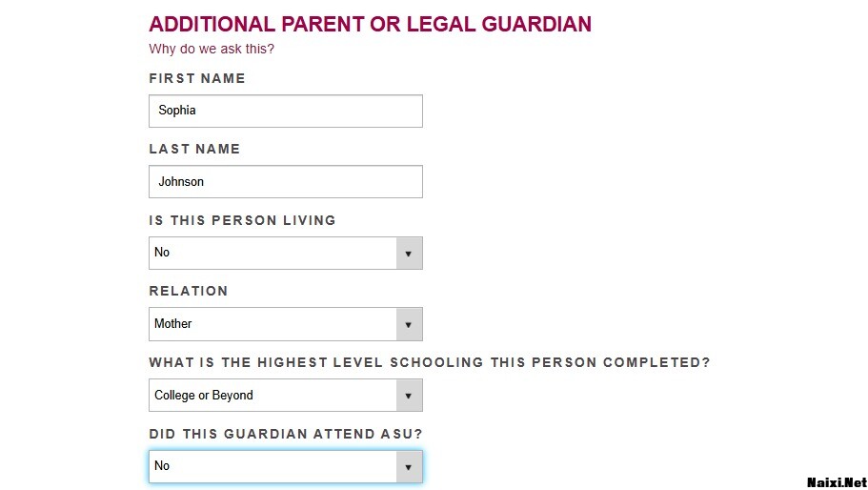Click the down arrow beside Mother
This screenshot has width=868, height=490.
pyautogui.click(x=409, y=324)
